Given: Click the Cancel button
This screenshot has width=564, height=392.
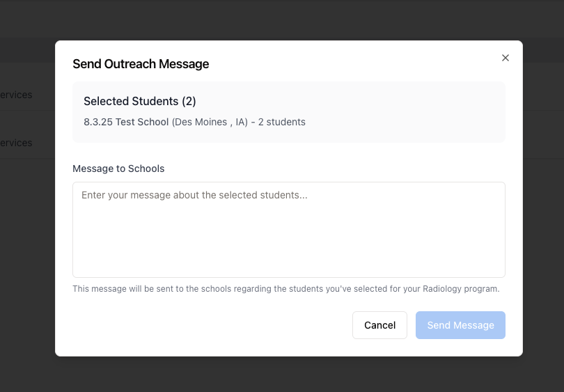Looking at the screenshot, I should tap(379, 325).
